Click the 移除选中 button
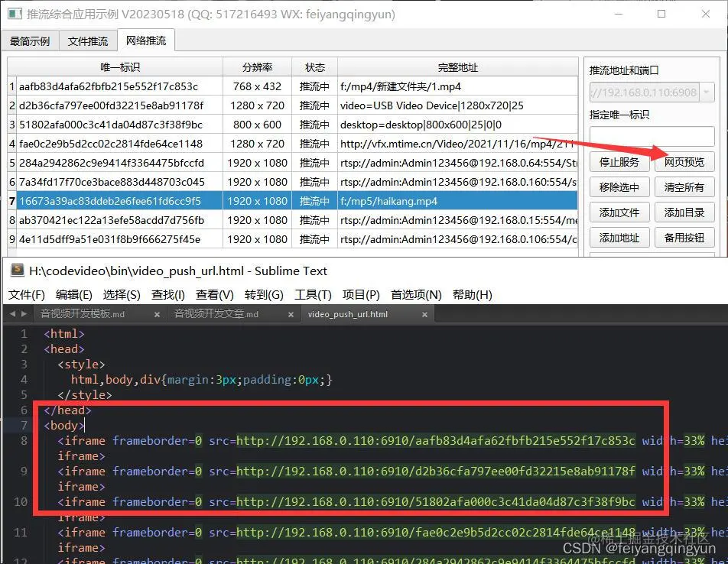 pos(619,187)
